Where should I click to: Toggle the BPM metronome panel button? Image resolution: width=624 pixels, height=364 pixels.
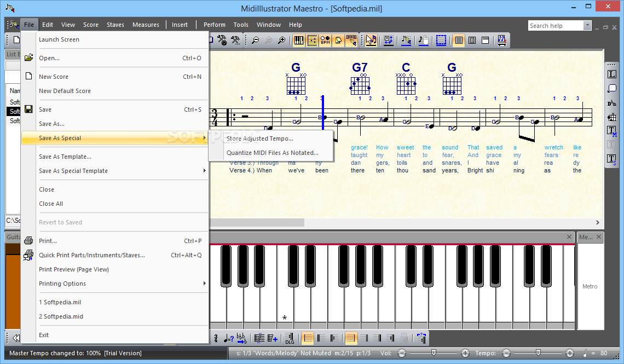[325, 40]
